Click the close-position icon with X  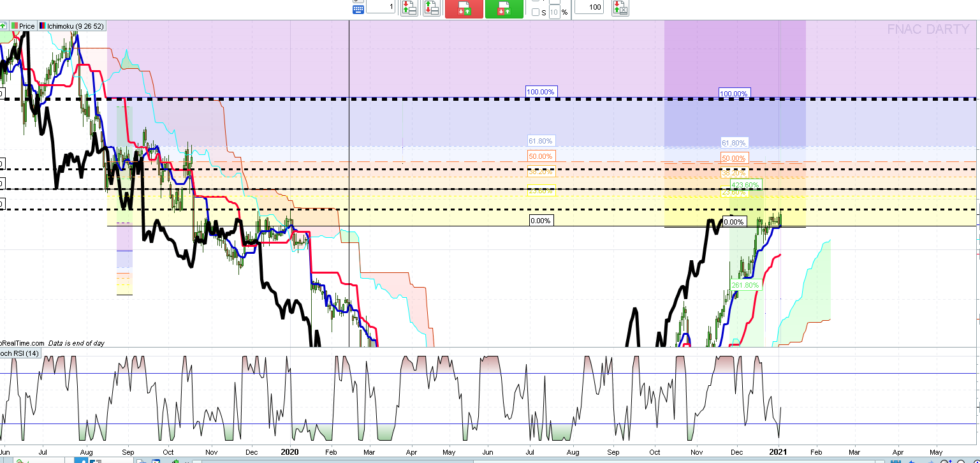pos(620,8)
